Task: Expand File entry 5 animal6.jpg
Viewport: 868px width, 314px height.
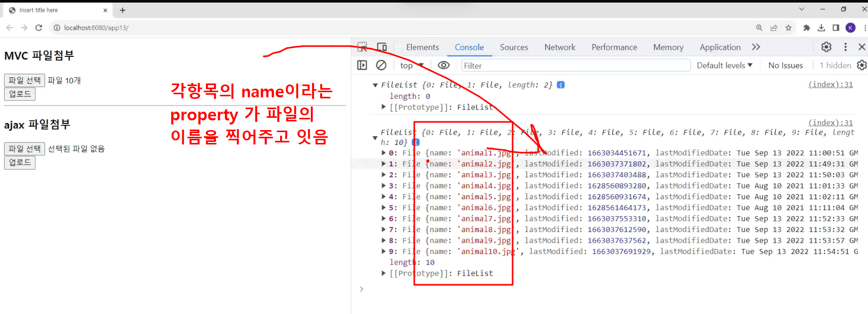Action: point(384,207)
